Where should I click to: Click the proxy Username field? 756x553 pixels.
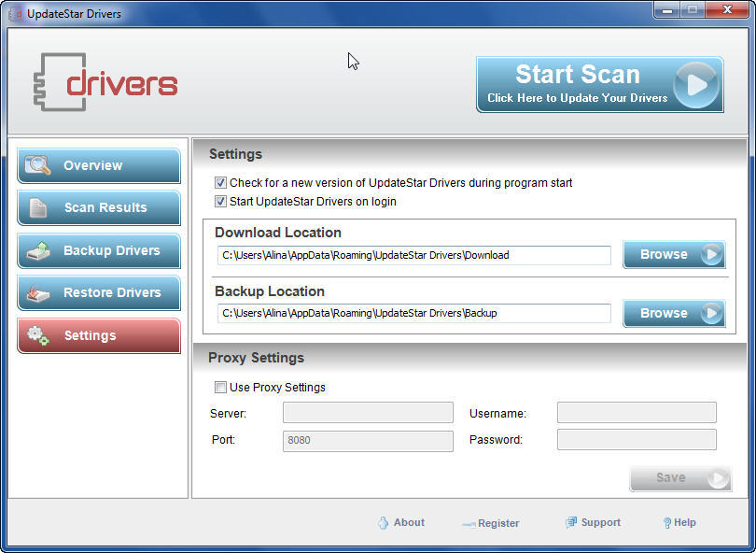coord(637,413)
